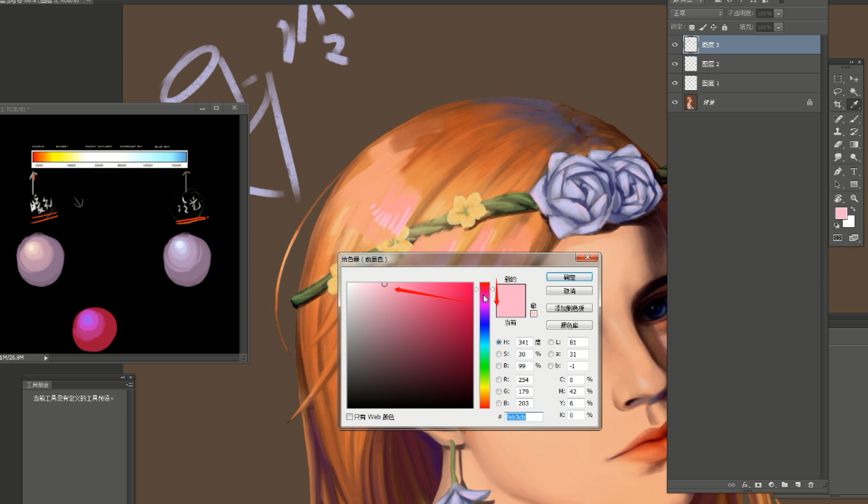This screenshot has height=504, width=868.
Task: Pick the Clone Stamp tool
Action: 838,131
